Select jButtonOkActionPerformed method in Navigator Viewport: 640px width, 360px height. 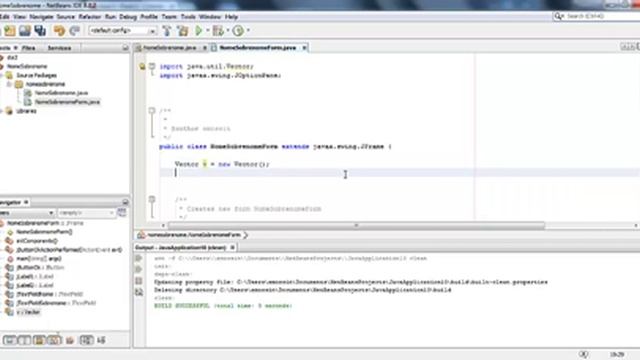click(69, 250)
